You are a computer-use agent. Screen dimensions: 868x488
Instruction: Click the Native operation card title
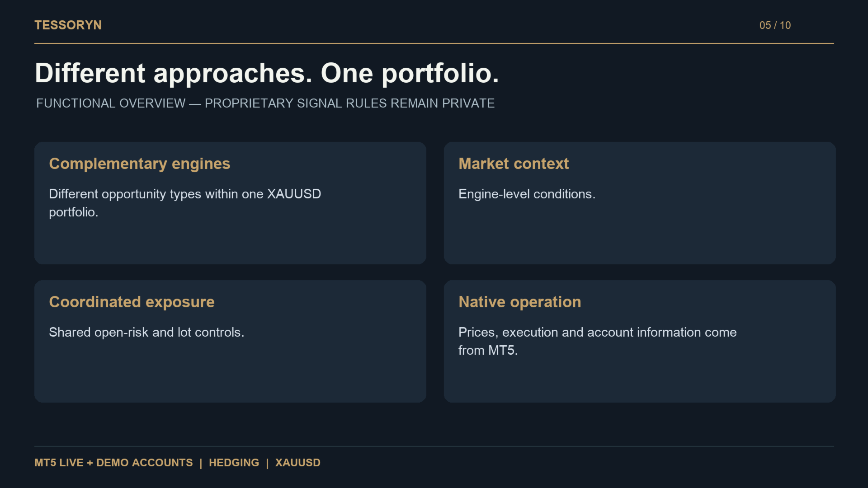pyautogui.click(x=520, y=302)
